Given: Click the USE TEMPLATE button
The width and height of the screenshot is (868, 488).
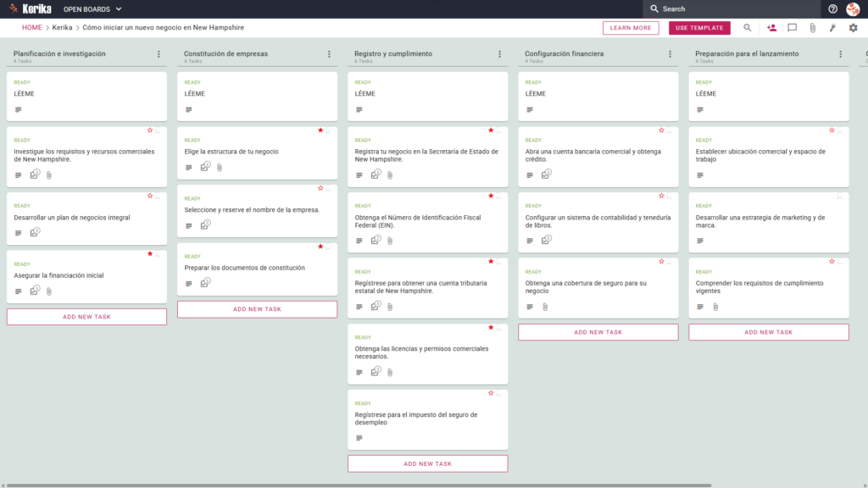Looking at the screenshot, I should tap(699, 28).
